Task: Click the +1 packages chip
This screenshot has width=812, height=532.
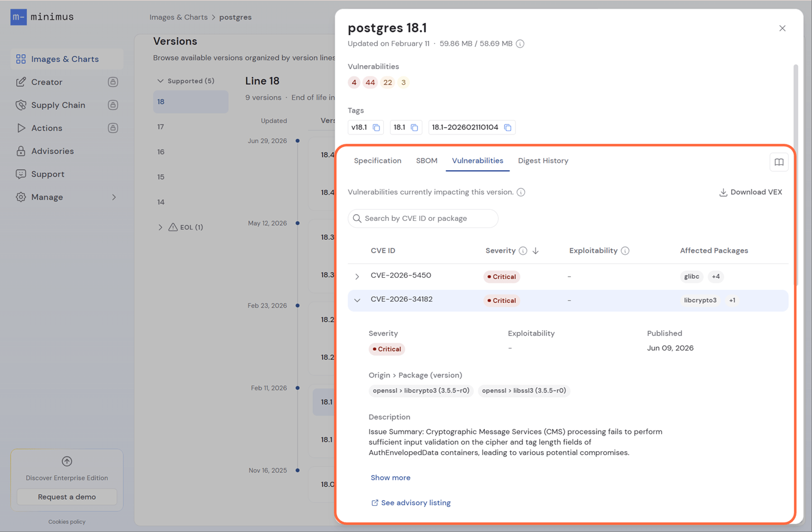Action: 732,301
